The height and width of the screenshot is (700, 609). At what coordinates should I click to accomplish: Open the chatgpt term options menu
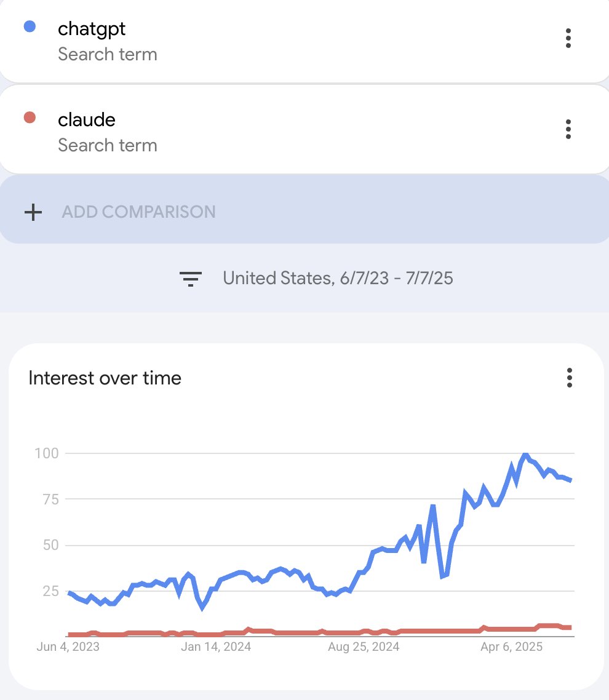tap(568, 38)
